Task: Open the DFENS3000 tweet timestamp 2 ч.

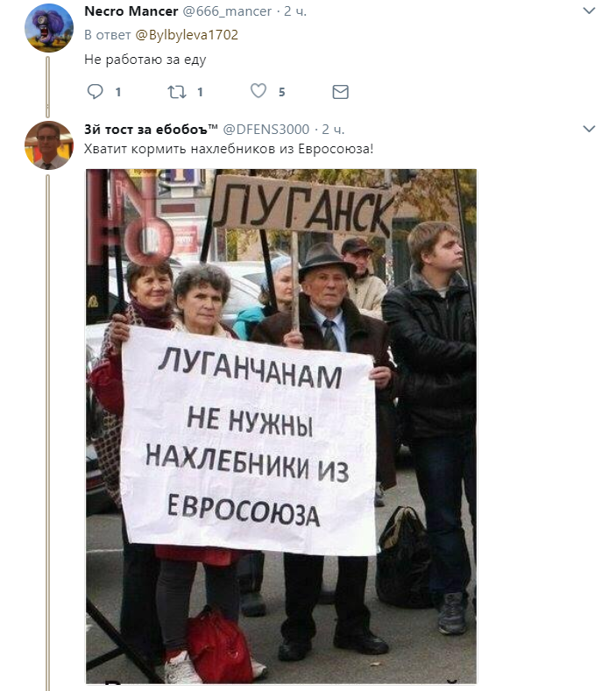Action: pos(333,129)
